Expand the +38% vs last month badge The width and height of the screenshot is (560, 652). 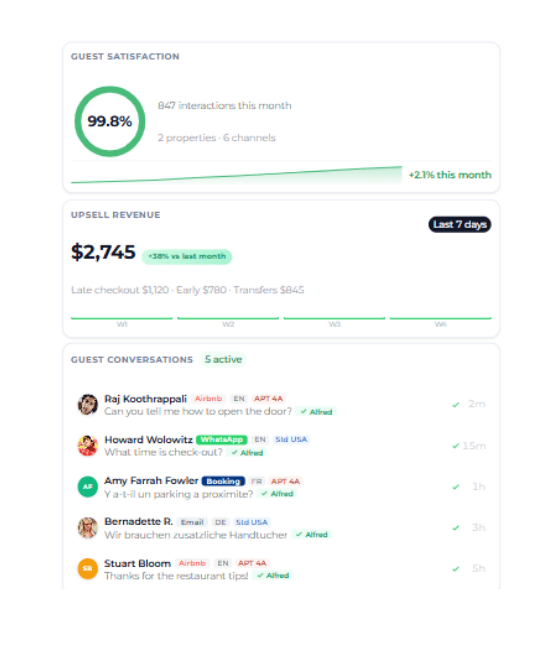tap(187, 257)
